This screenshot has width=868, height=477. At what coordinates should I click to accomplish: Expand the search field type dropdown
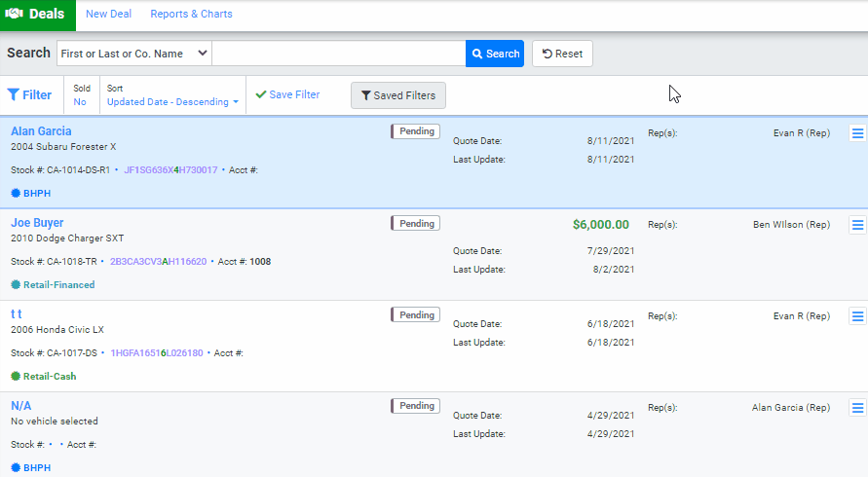coord(133,54)
